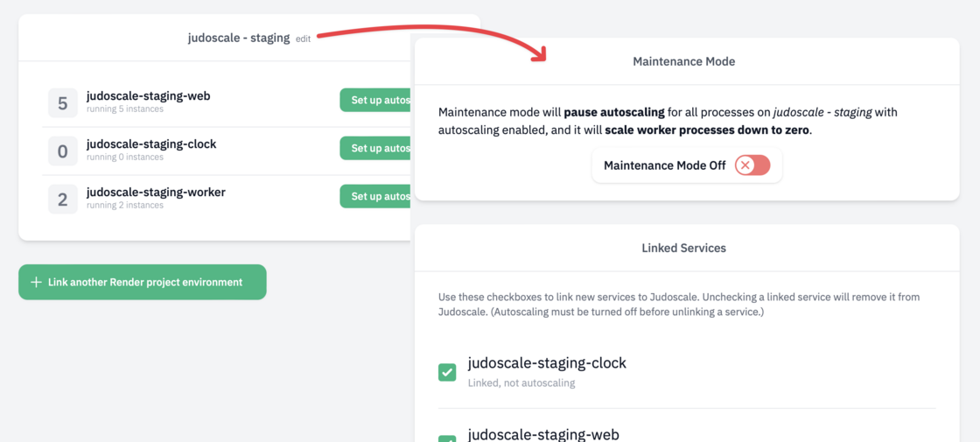Toggle the Maintenance Mode Off switch
Screen dimensions: 980x442
coord(752,165)
